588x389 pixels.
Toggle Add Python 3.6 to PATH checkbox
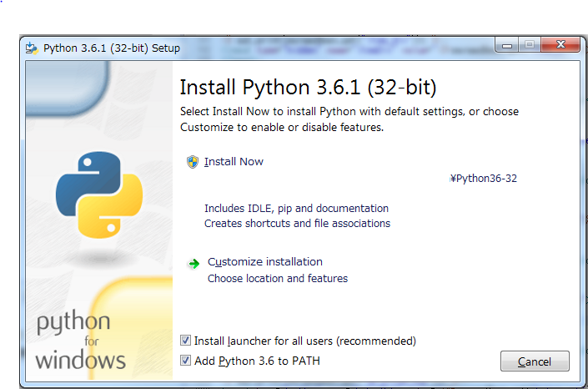[185, 361]
